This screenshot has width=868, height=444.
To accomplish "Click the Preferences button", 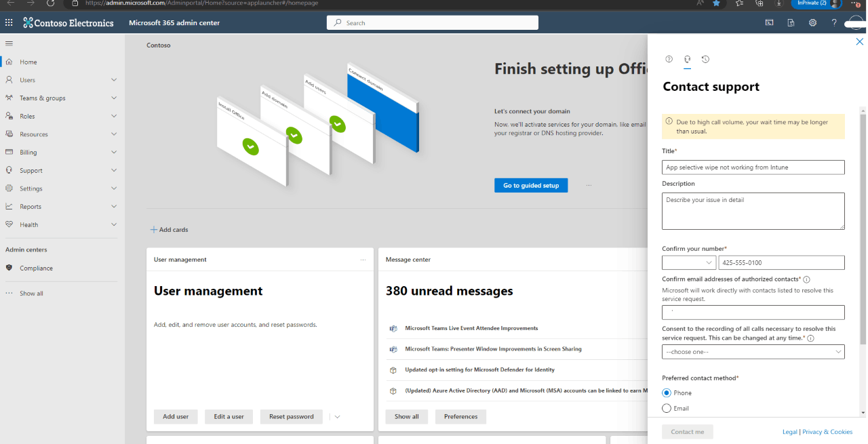I will coord(461,416).
